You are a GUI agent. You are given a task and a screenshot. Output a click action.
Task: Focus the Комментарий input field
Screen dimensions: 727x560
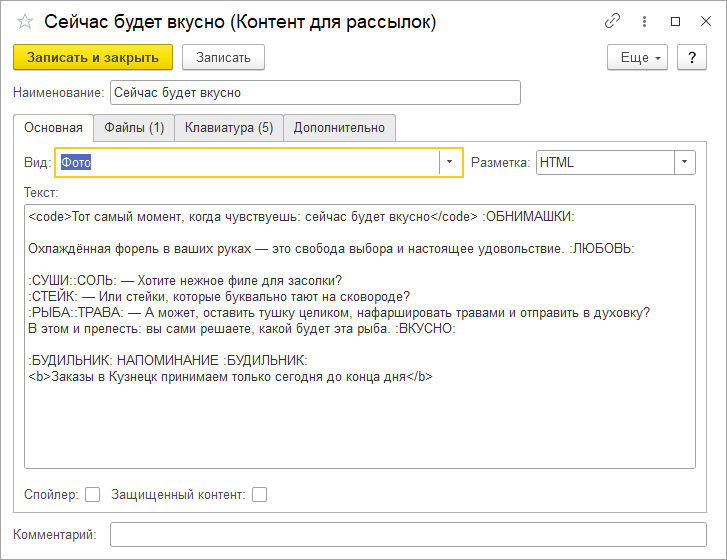408,535
